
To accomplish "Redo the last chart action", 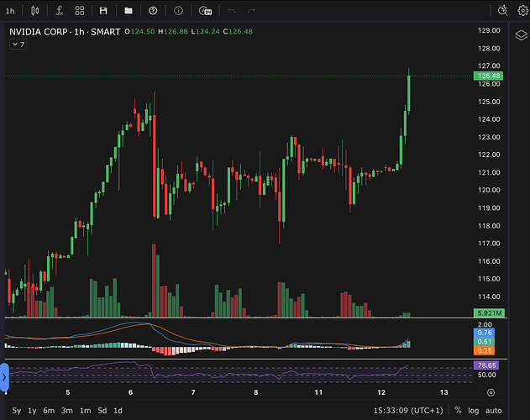I will click(251, 11).
